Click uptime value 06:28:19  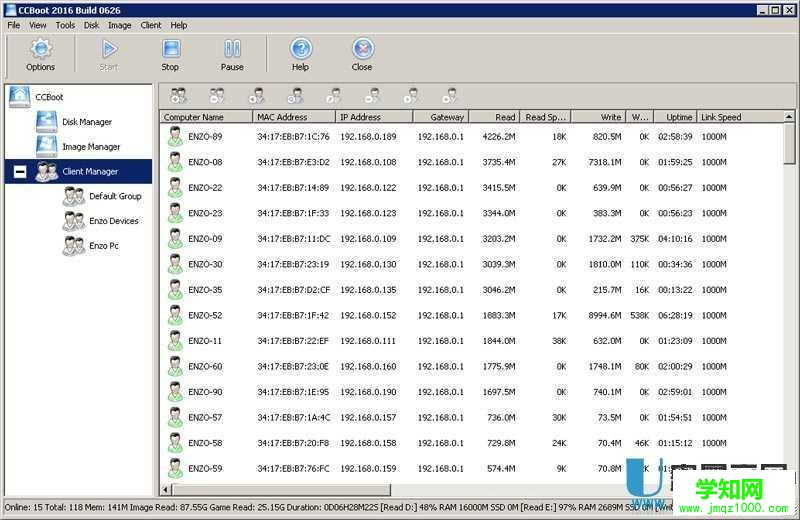pyautogui.click(x=675, y=315)
